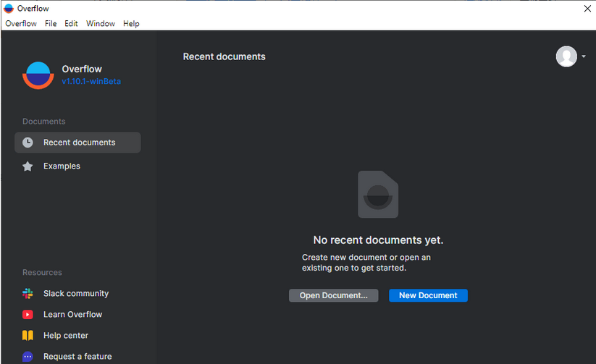The image size is (596, 364).
Task: Click the star icon beside Examples
Action: 28,166
